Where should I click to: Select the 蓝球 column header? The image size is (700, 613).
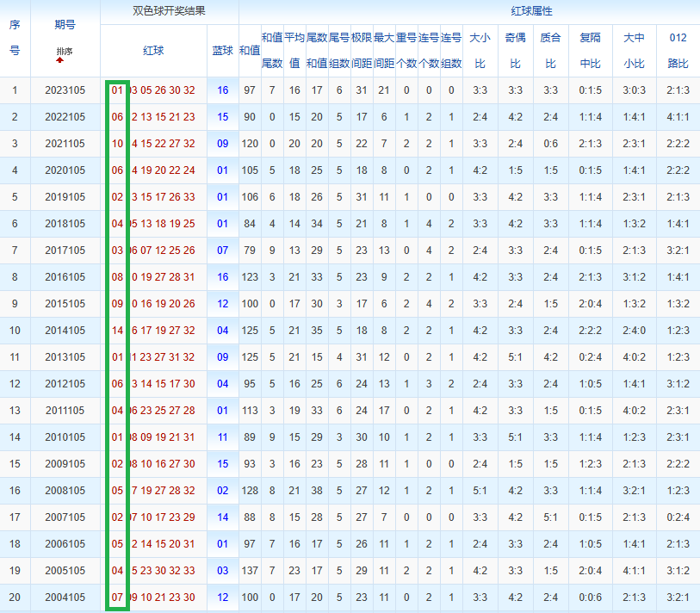222,51
